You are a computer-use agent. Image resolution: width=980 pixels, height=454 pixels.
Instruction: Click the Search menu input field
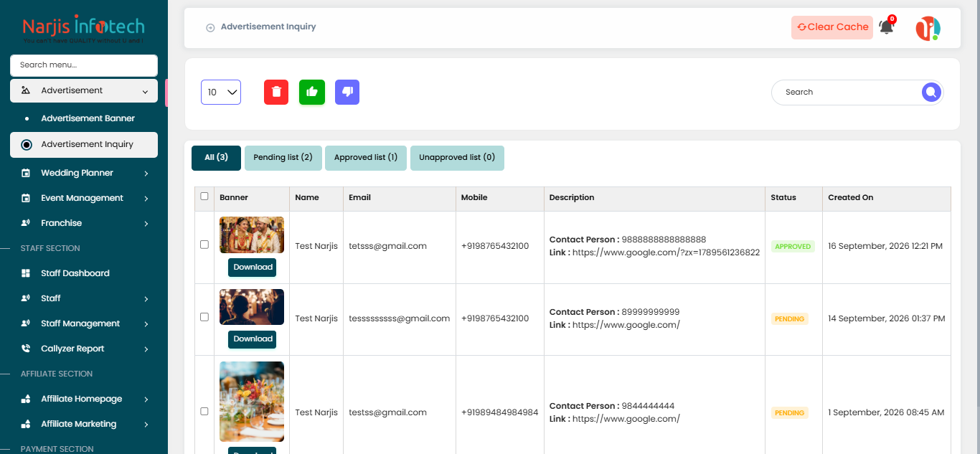pos(84,65)
